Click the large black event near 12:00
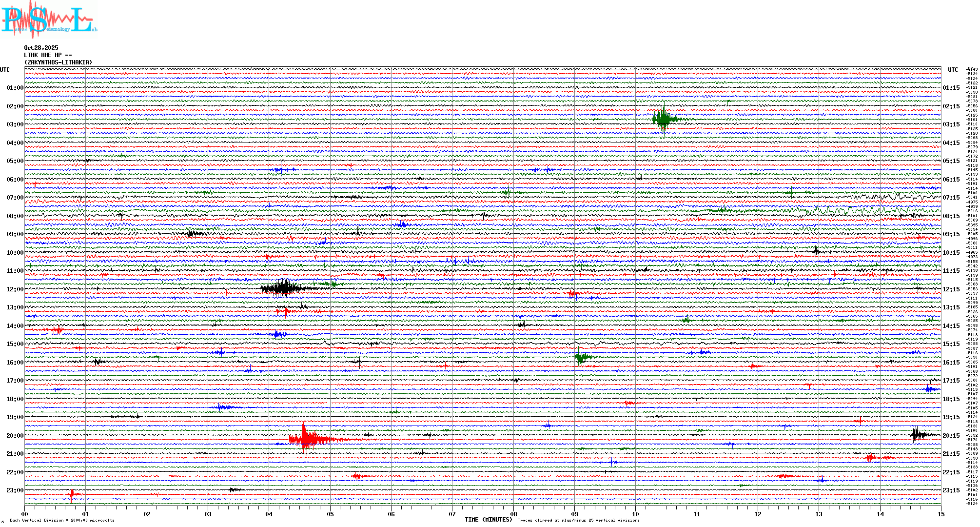The image size is (980, 527). coord(283,288)
